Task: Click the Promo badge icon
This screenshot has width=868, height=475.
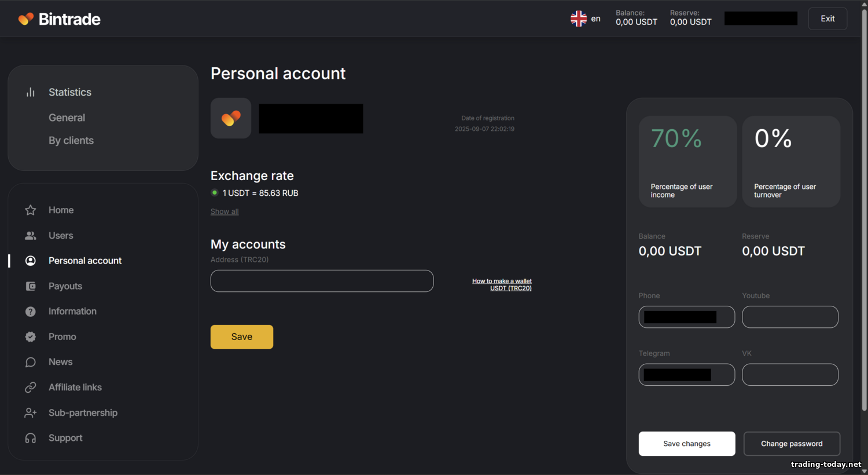Action: point(31,337)
